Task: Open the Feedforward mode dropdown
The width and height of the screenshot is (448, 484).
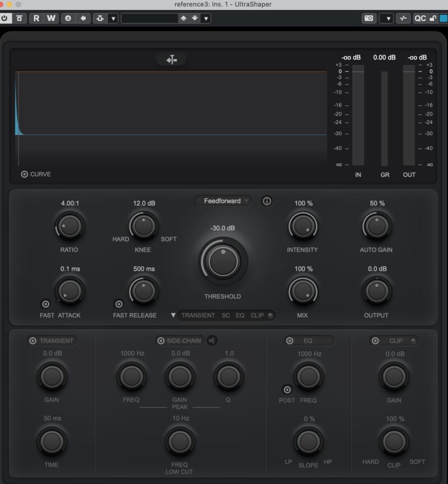Action: [x=223, y=201]
